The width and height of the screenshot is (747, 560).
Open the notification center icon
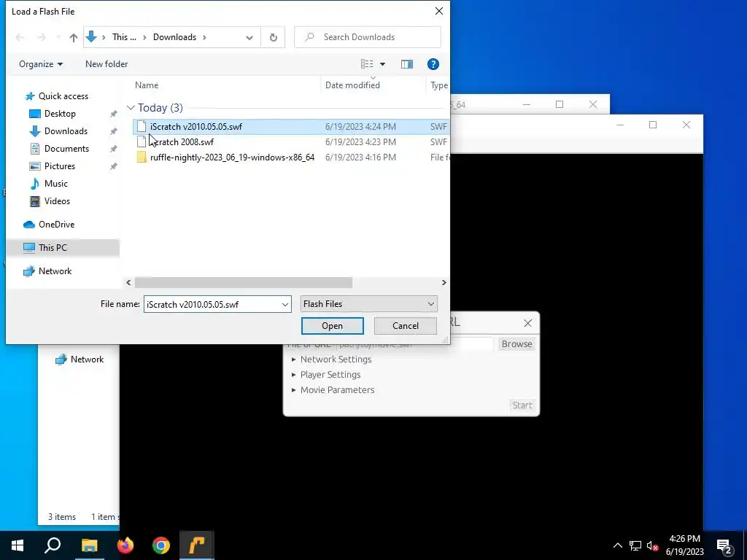724,545
